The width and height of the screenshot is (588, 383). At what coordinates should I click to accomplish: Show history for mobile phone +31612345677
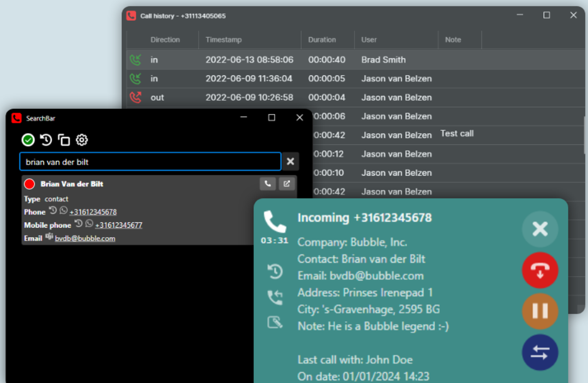coord(79,223)
